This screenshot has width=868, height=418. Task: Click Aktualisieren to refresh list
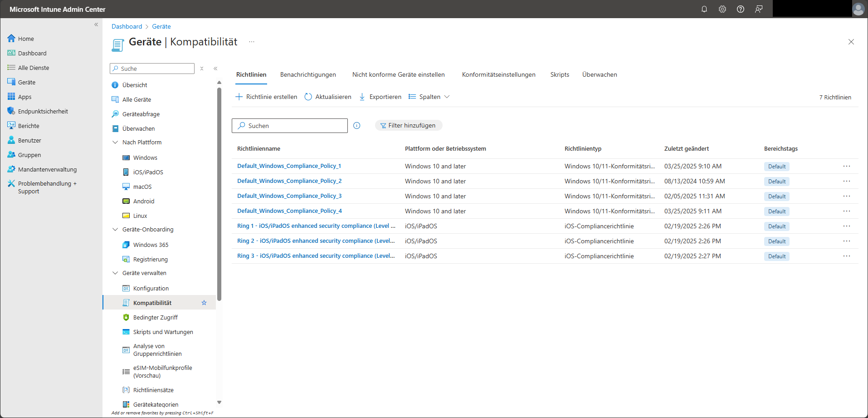tap(328, 97)
